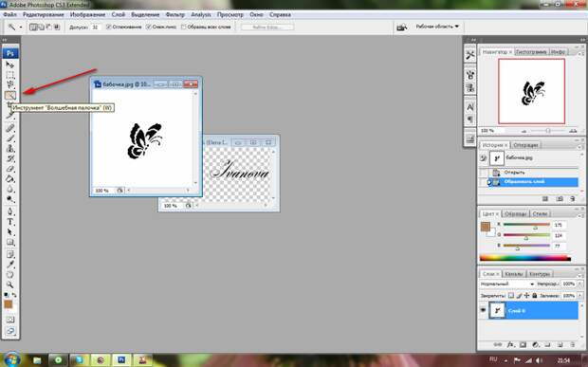The image size is (588, 367).
Task: Create new adjustment layer icon
Action: tap(536, 344)
